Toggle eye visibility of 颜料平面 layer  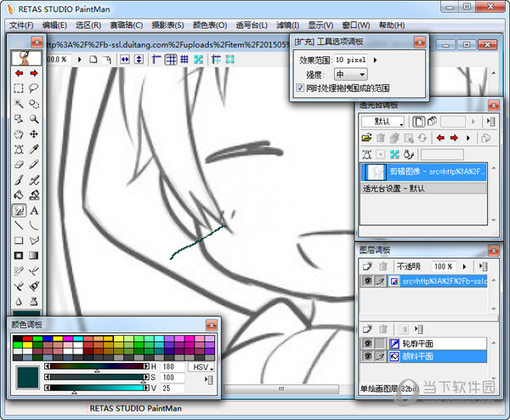pos(367,356)
